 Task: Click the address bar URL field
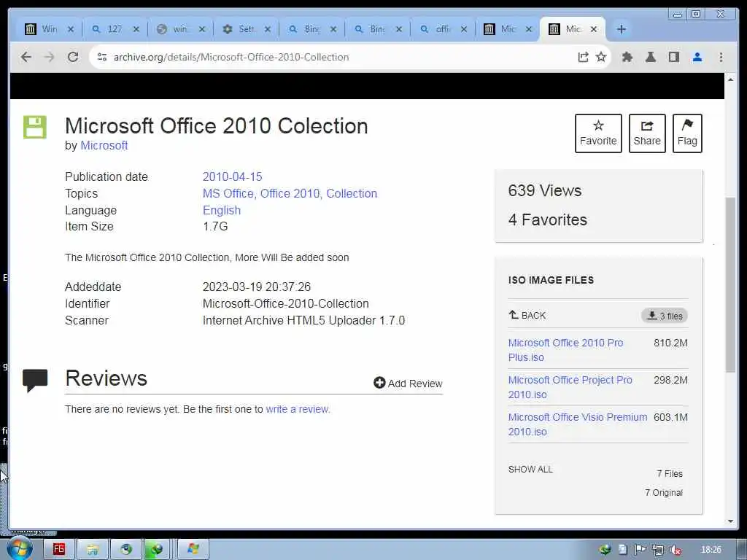coord(333,57)
